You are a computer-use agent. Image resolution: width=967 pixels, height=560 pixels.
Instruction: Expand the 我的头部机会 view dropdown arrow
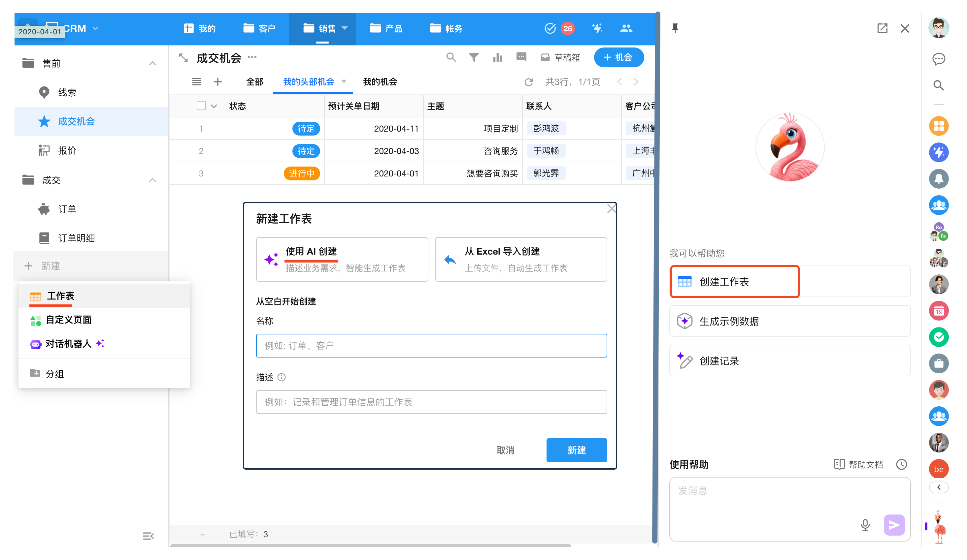344,81
